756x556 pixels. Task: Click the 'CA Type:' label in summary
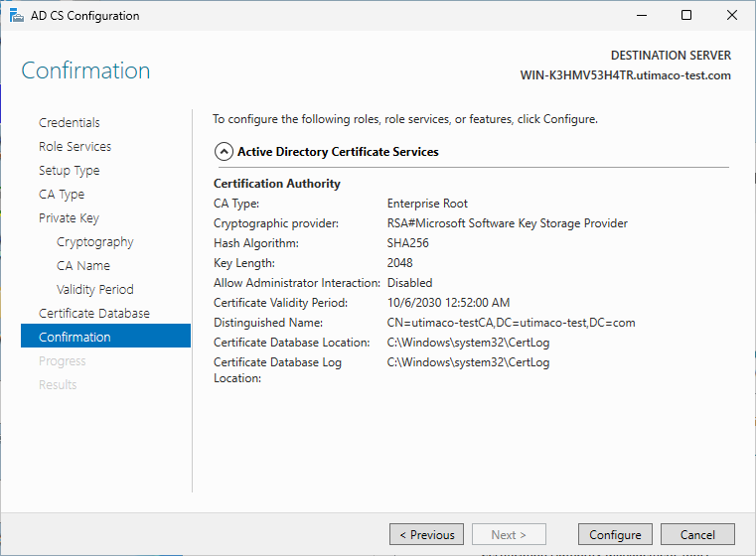click(236, 204)
